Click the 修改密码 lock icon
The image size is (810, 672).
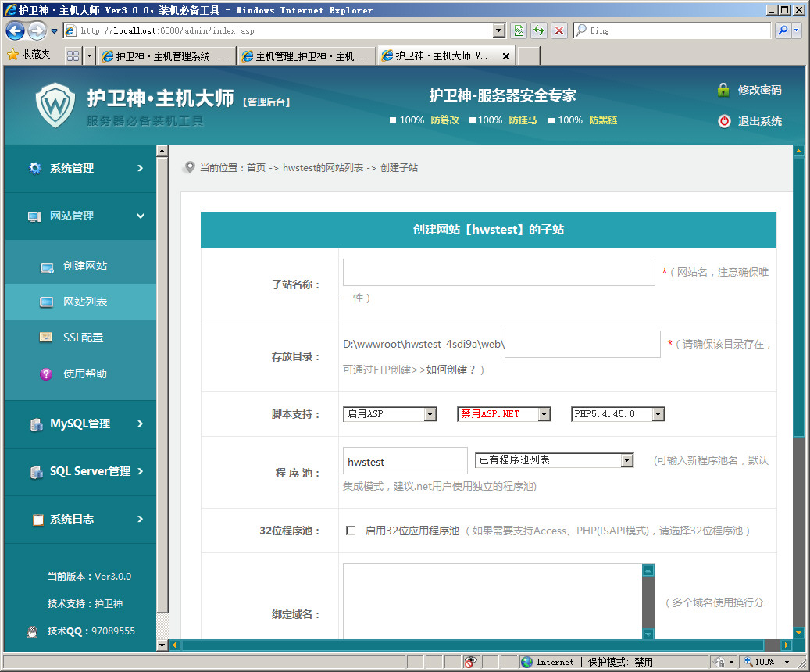click(723, 90)
